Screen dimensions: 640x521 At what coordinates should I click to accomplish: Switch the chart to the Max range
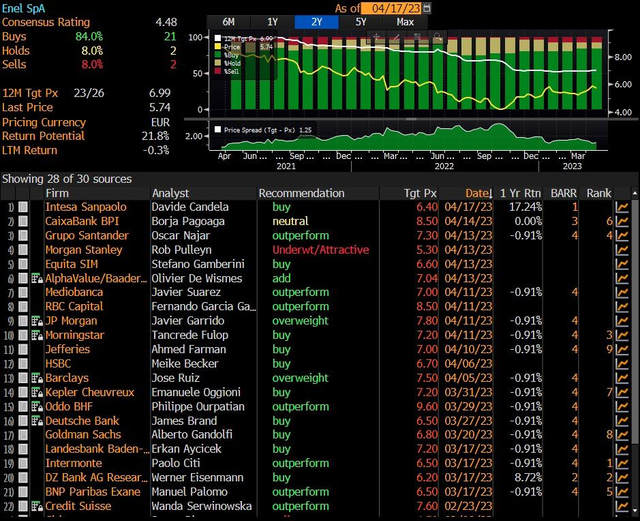click(405, 22)
